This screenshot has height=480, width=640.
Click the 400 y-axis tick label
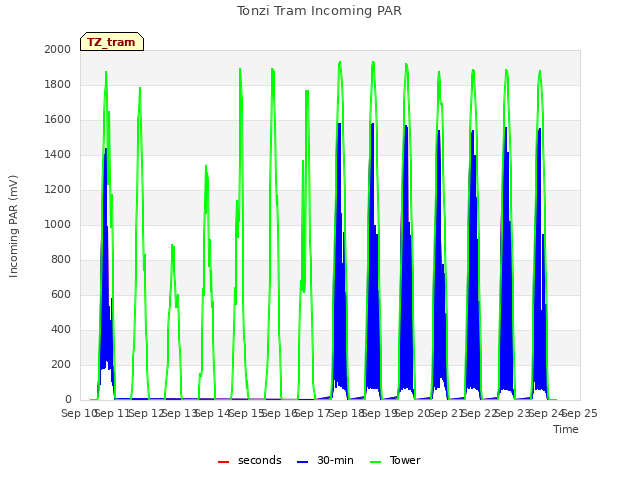click(x=61, y=329)
